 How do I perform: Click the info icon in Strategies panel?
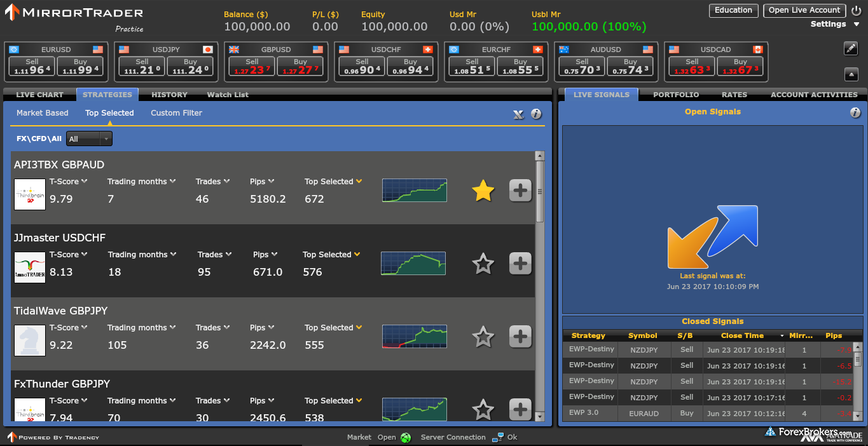tap(536, 114)
